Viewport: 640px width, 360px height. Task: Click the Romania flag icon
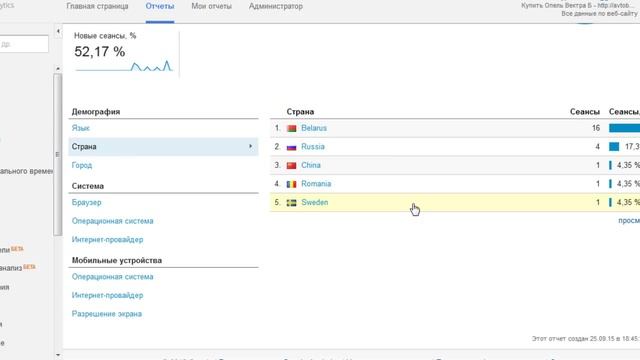(x=291, y=184)
